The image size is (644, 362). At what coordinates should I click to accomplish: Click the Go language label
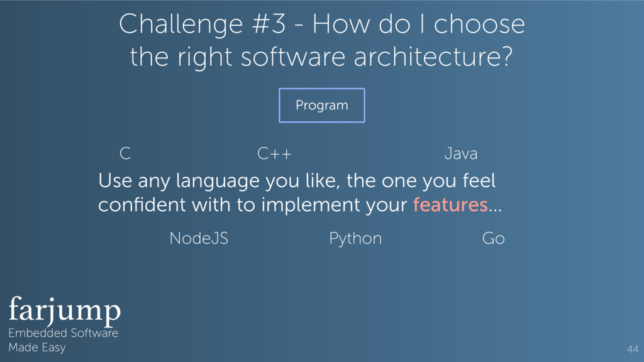tap(493, 239)
